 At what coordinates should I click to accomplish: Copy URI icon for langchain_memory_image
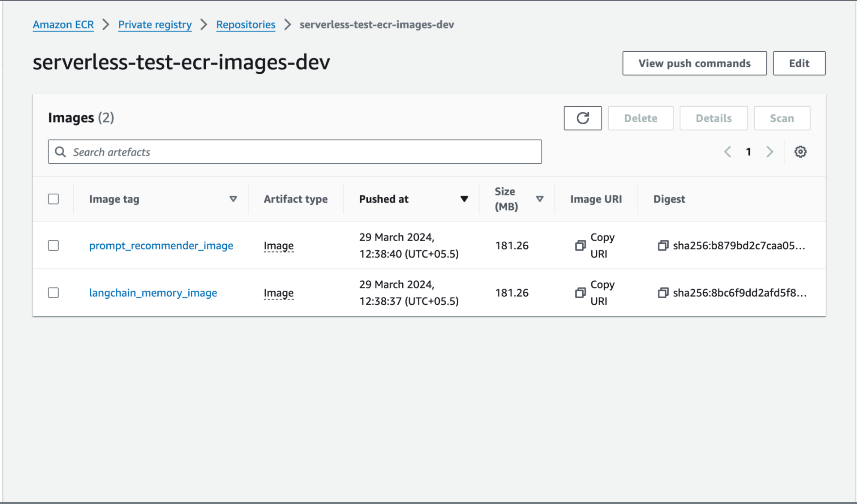pos(580,293)
